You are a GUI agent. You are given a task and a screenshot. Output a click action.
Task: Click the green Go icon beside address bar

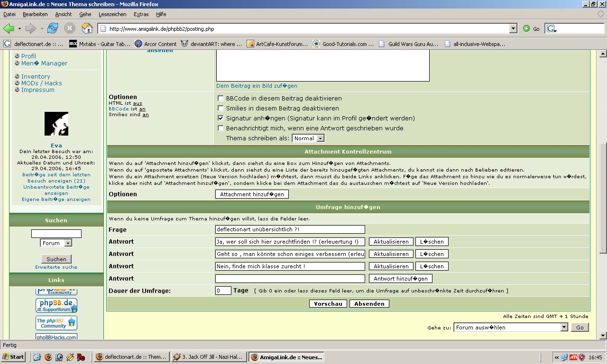tap(526, 28)
